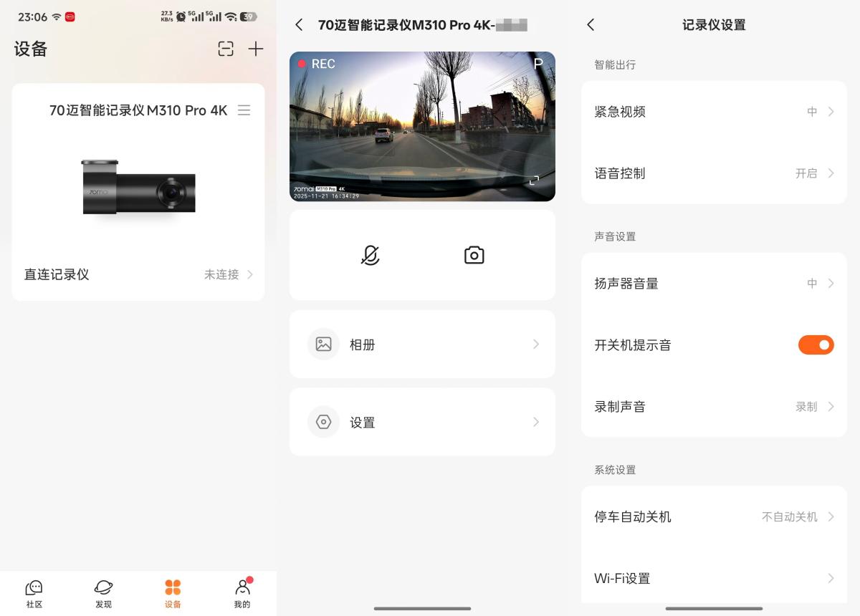
Task: Expand live preview to fullscreen
Action: (x=534, y=181)
